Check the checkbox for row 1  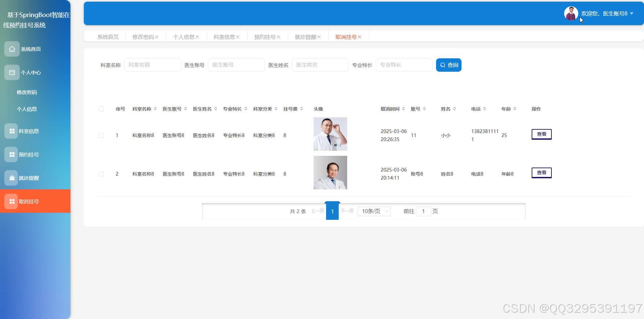click(x=101, y=135)
